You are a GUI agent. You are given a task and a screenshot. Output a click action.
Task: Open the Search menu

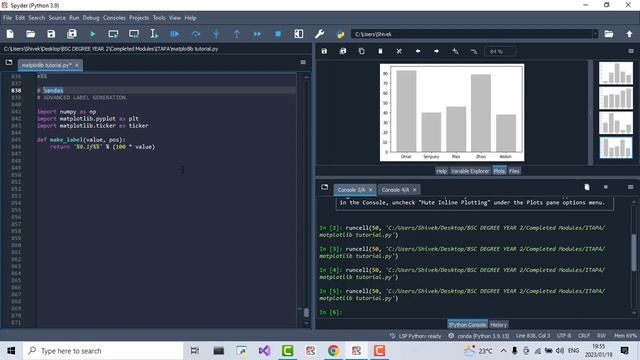tap(36, 18)
